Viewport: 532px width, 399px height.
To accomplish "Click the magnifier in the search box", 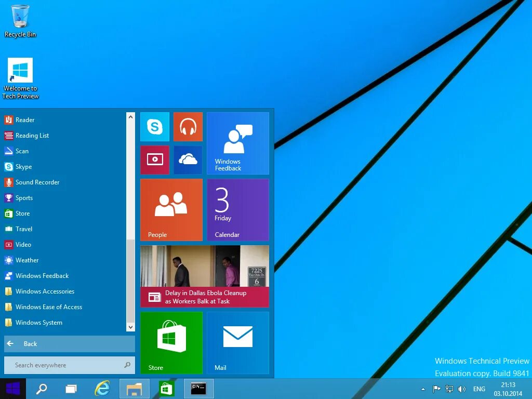I will click(127, 365).
